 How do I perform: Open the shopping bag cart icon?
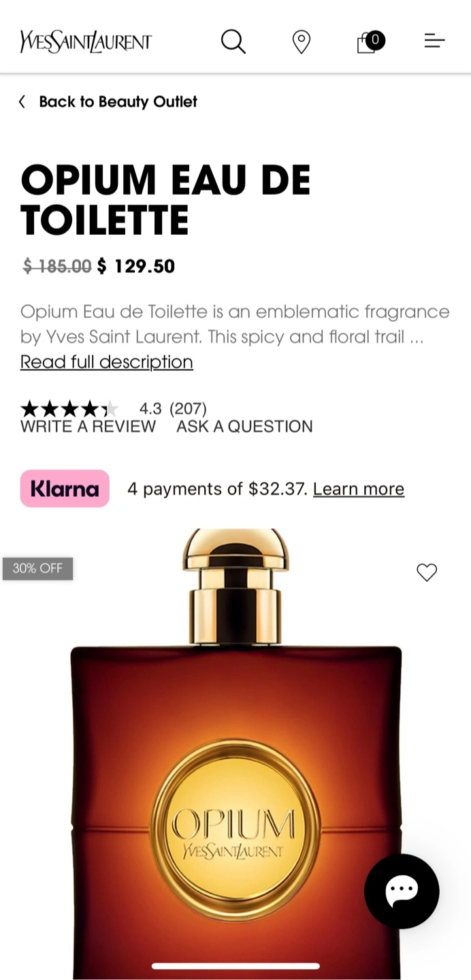[369, 42]
